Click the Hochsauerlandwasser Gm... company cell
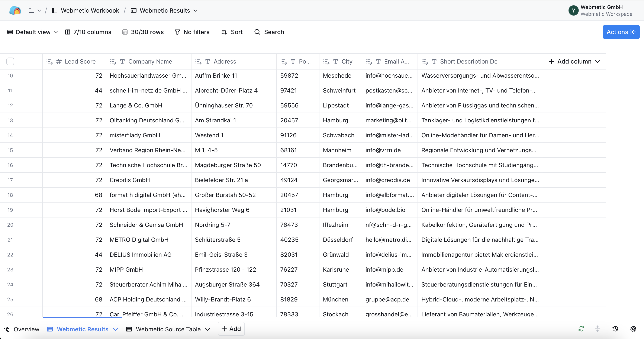The height and width of the screenshot is (339, 644). point(149,75)
